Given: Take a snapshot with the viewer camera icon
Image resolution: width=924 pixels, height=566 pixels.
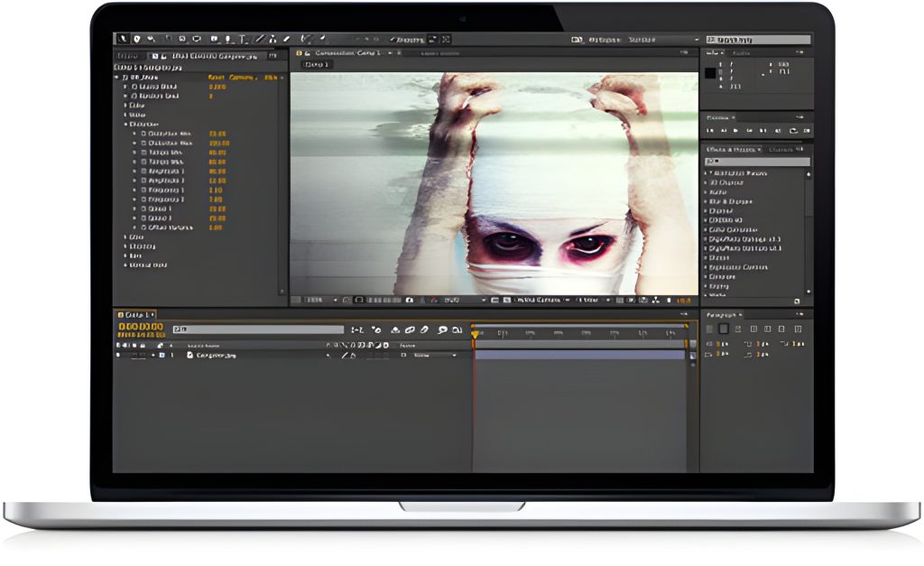Looking at the screenshot, I should click(x=410, y=300).
